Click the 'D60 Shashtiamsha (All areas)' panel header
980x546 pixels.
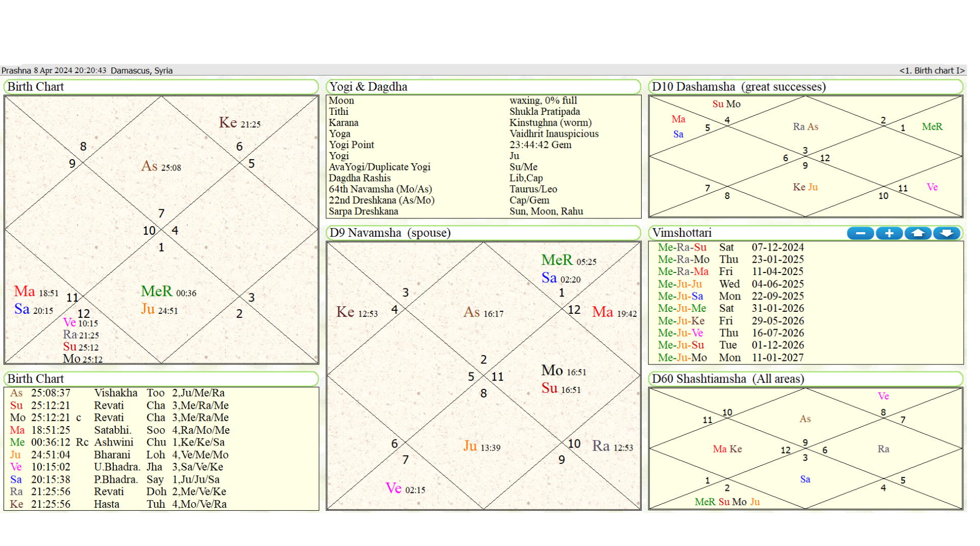pos(726,379)
